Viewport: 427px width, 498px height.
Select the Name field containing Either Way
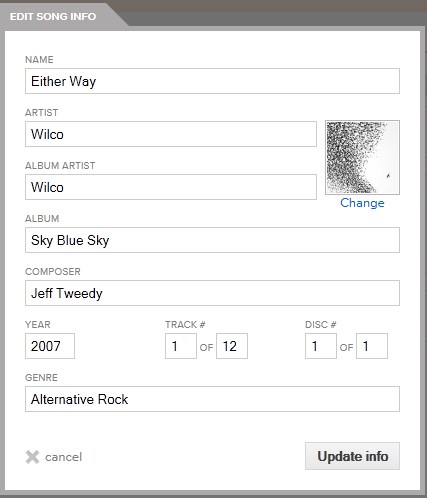212,81
